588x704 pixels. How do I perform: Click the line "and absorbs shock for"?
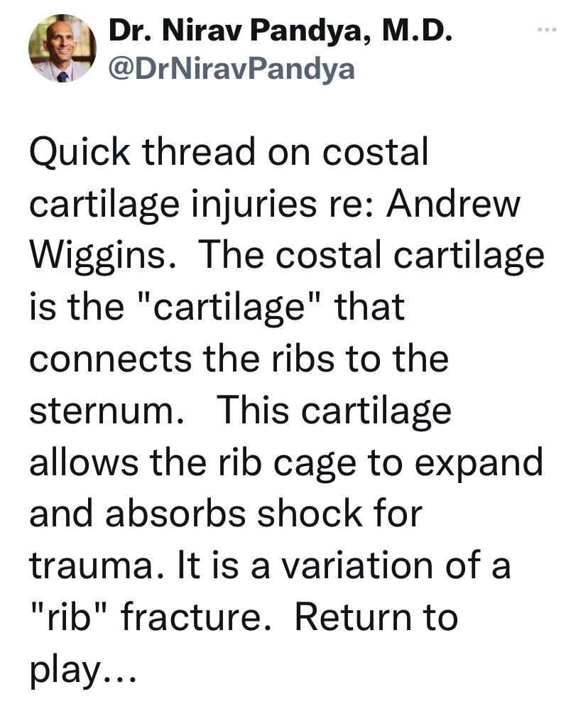pos(226,514)
